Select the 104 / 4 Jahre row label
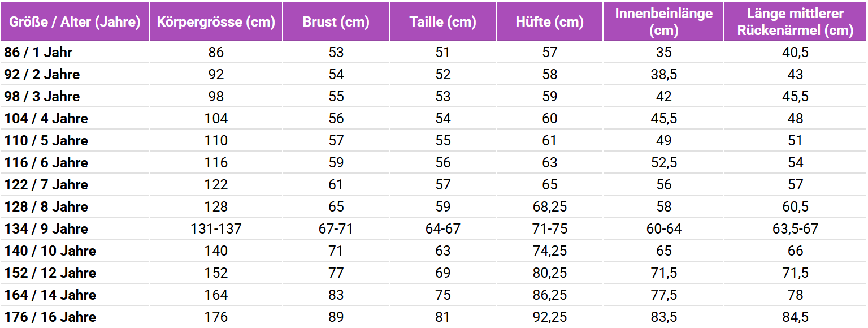 [x=46, y=119]
